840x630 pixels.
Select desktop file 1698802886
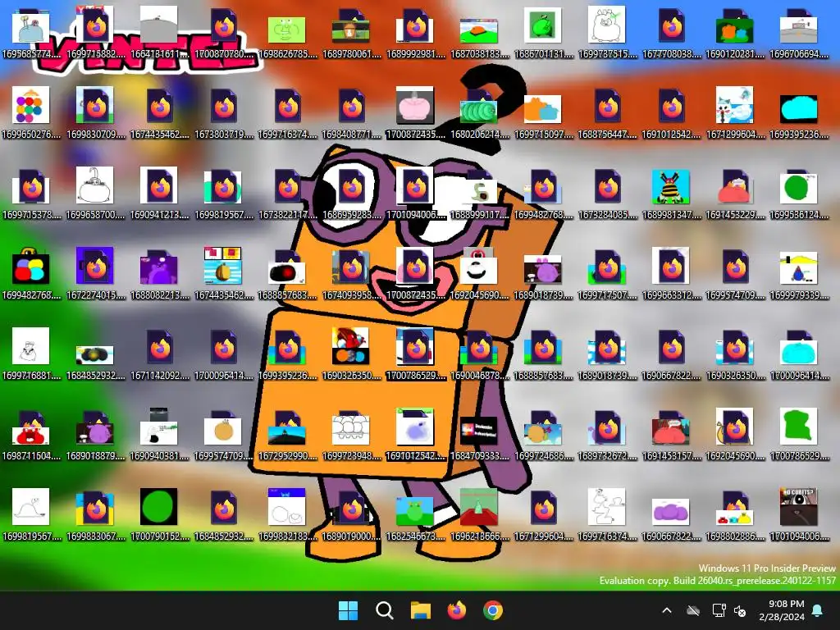(x=735, y=515)
